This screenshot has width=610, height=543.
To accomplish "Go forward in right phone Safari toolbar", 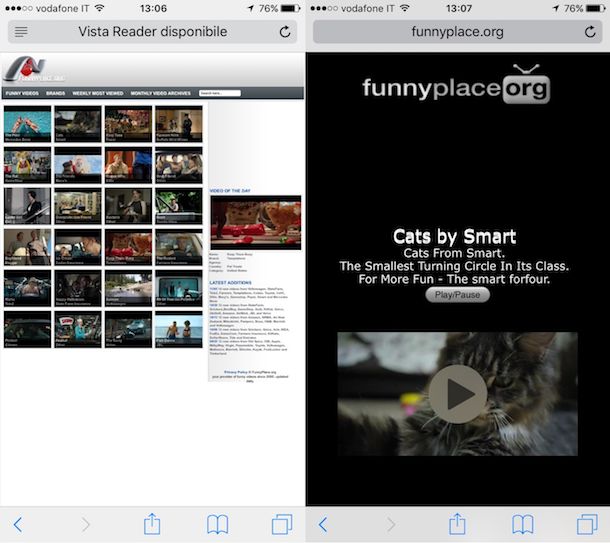I will pyautogui.click(x=391, y=525).
